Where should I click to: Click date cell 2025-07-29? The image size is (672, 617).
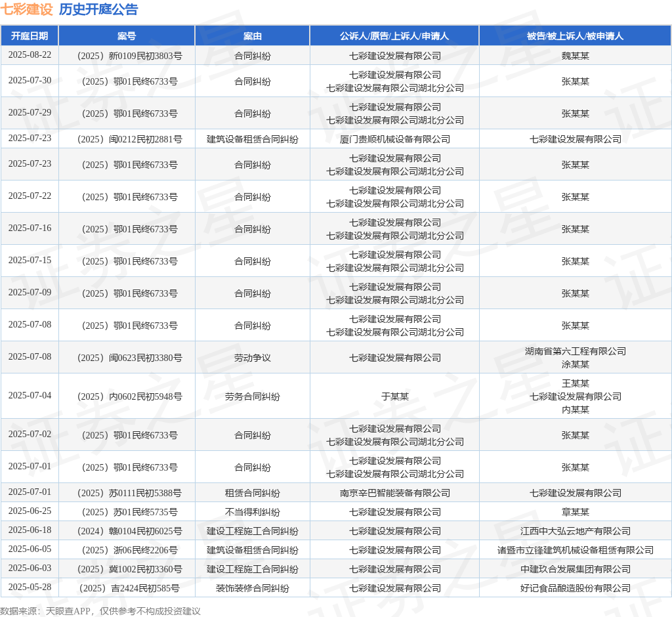[x=30, y=112]
